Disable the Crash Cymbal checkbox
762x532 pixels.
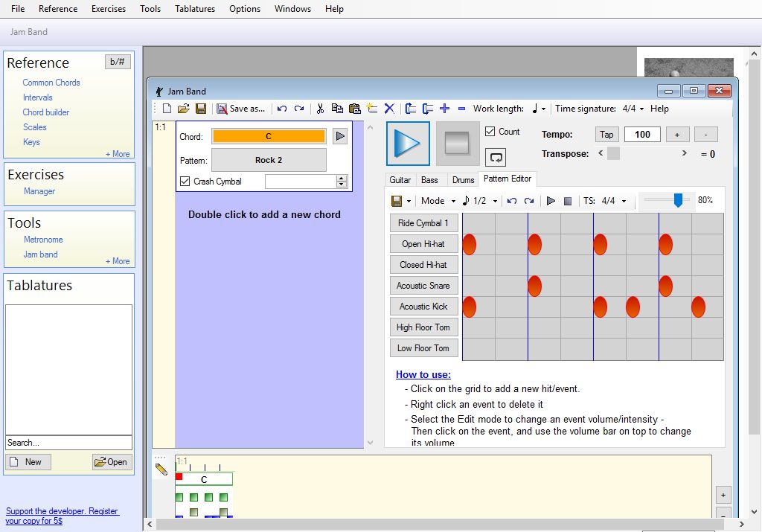point(185,182)
